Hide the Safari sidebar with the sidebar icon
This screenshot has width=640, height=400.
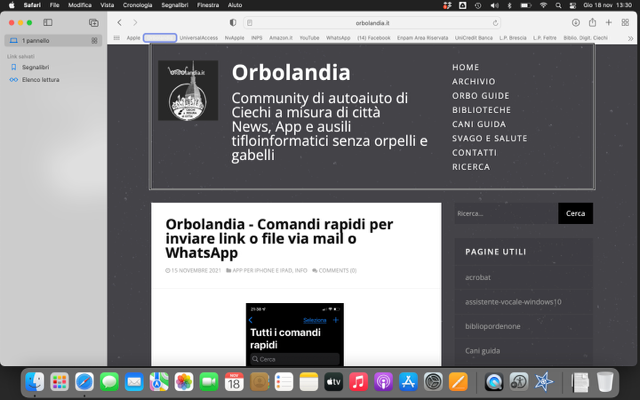[48, 22]
